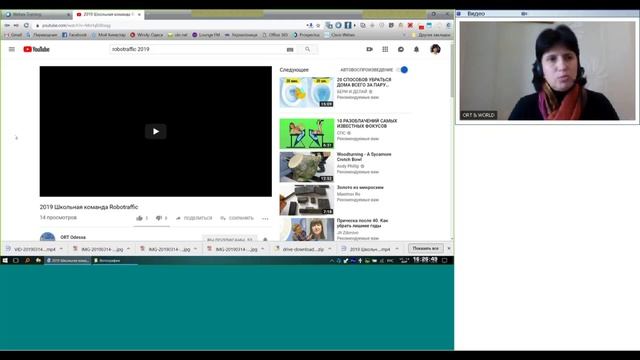Close the downloads bar
The image size is (640, 360).
click(x=449, y=249)
